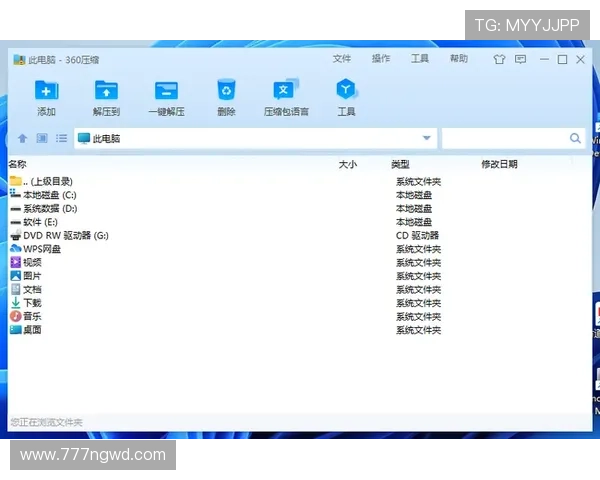Click the 解压到 (Extract to) icon
Screen dimensions: 600x480
[x=106, y=90]
